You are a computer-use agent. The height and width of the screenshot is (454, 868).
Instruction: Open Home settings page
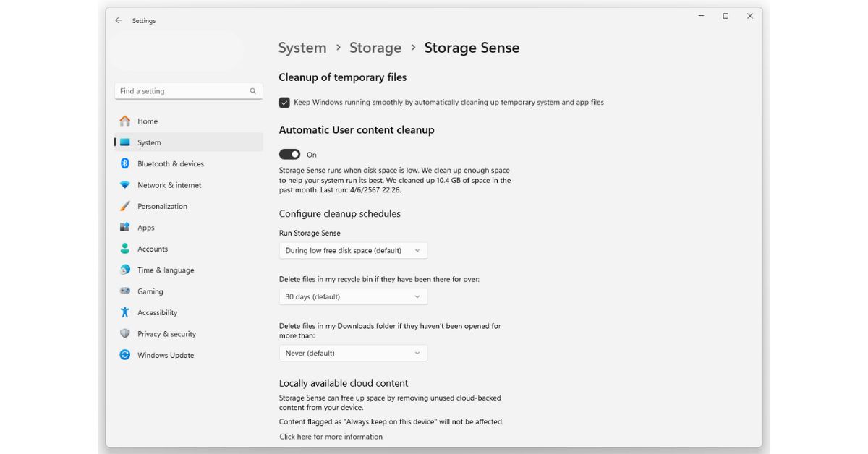click(189, 121)
